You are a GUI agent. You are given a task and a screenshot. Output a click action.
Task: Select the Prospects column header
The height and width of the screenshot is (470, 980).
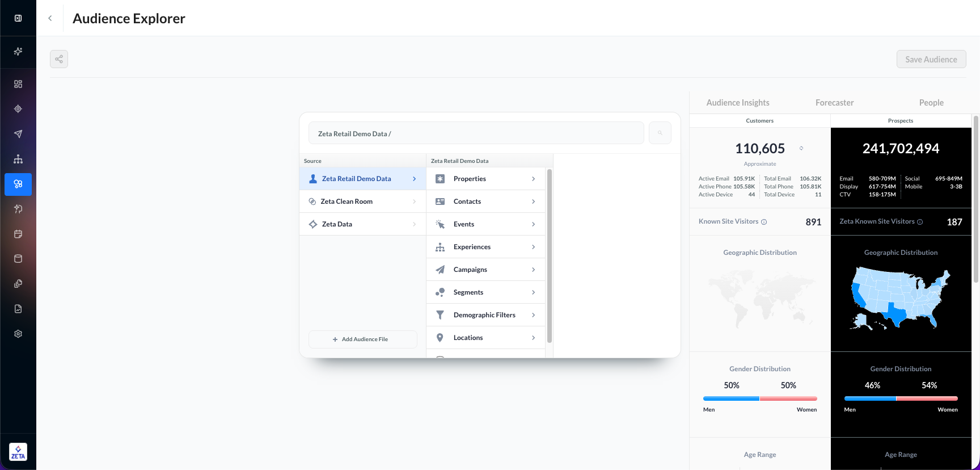[x=901, y=121]
